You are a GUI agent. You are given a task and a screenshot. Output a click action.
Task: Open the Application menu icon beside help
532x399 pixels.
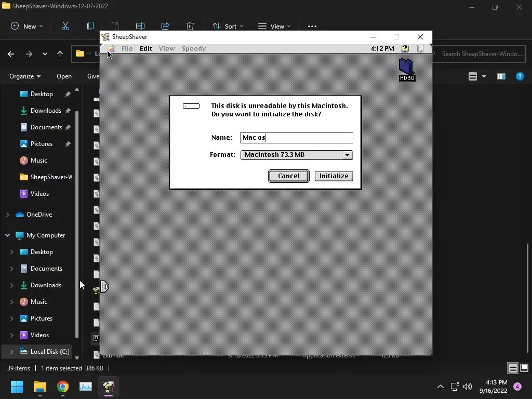[x=420, y=48]
